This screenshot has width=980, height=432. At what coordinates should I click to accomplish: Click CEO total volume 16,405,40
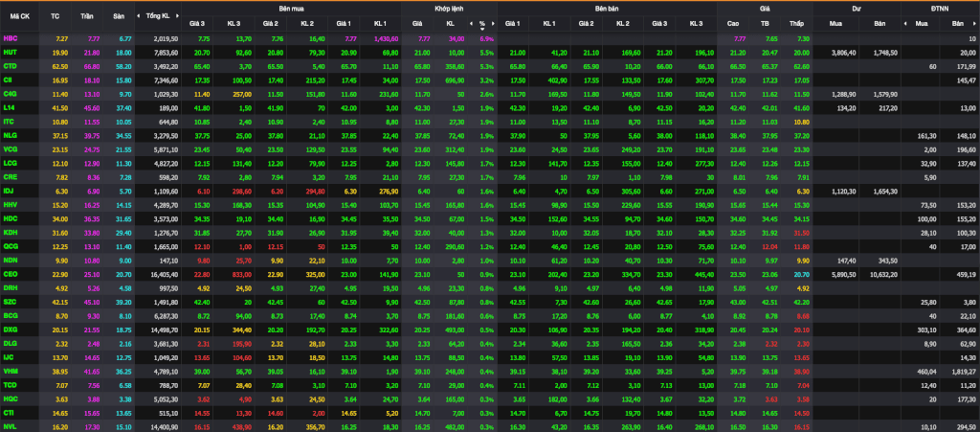coord(165,274)
